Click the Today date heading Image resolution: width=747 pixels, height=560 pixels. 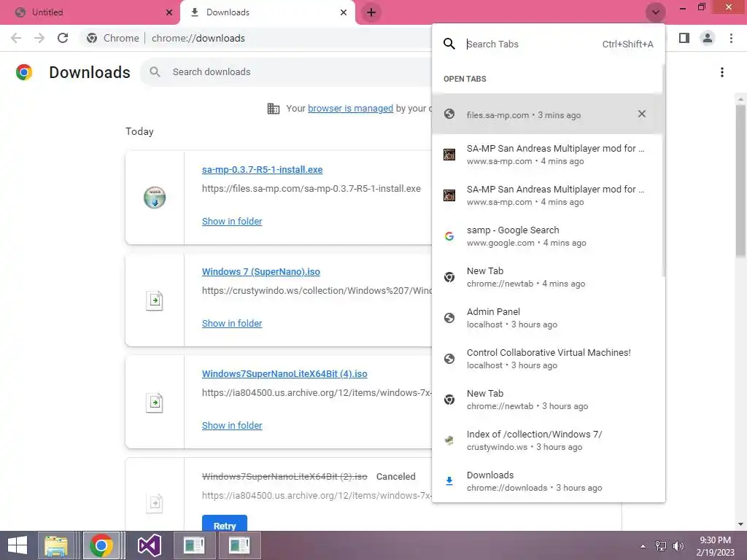[139, 131]
